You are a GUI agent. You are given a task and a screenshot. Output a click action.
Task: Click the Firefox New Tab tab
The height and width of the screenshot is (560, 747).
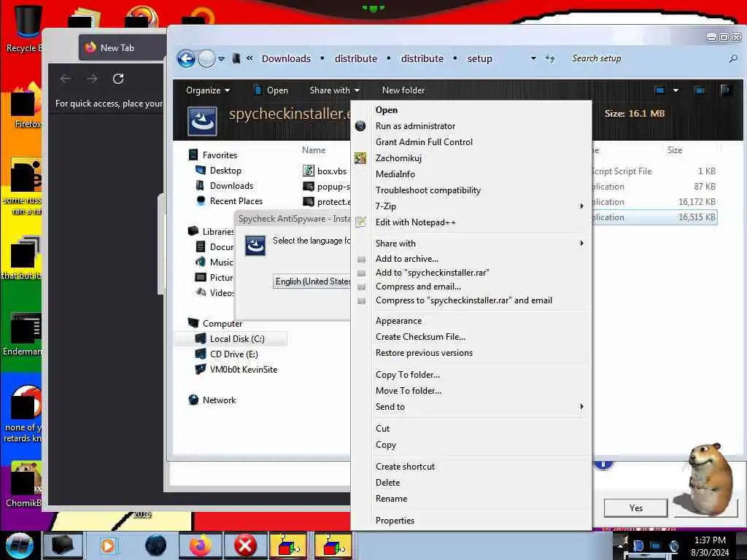[122, 47]
